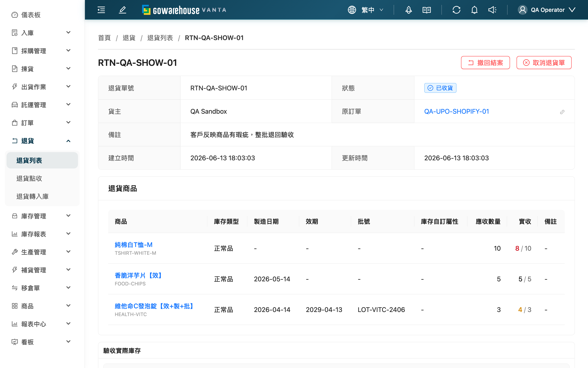Click the 4 / 3 received quantity
588x368 pixels.
(525, 310)
